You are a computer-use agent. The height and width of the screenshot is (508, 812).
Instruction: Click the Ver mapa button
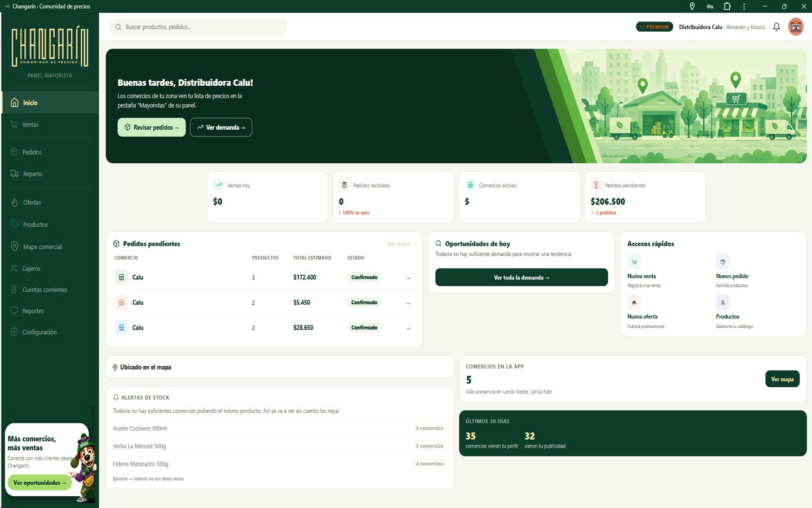coord(782,379)
